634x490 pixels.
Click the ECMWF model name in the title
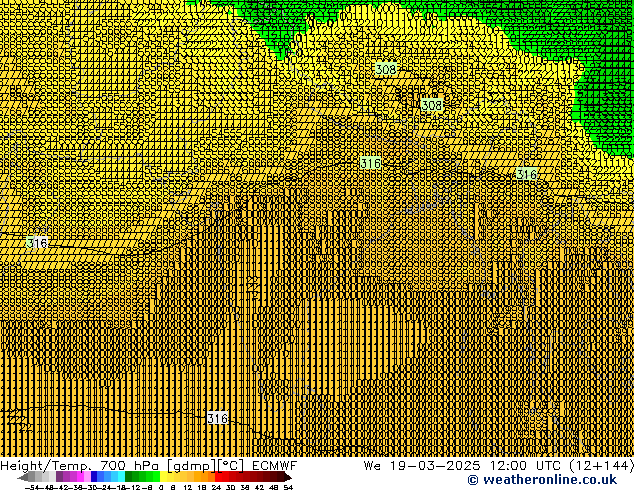point(275,465)
